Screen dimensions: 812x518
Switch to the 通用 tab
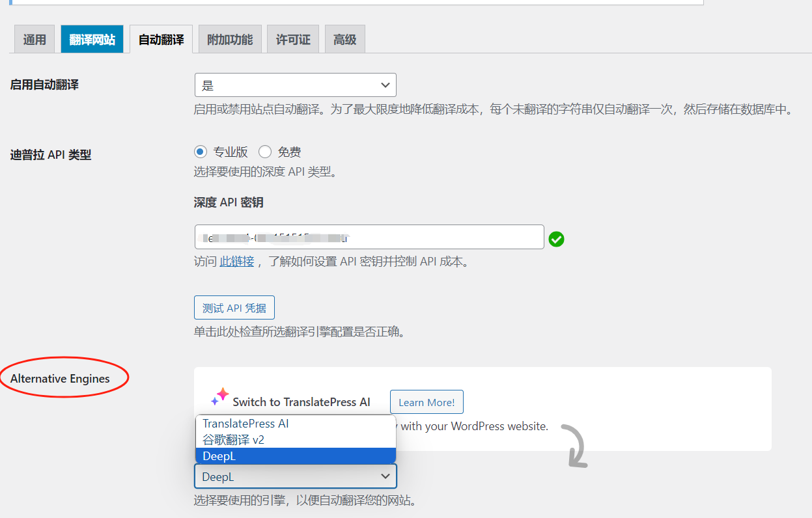click(x=34, y=38)
